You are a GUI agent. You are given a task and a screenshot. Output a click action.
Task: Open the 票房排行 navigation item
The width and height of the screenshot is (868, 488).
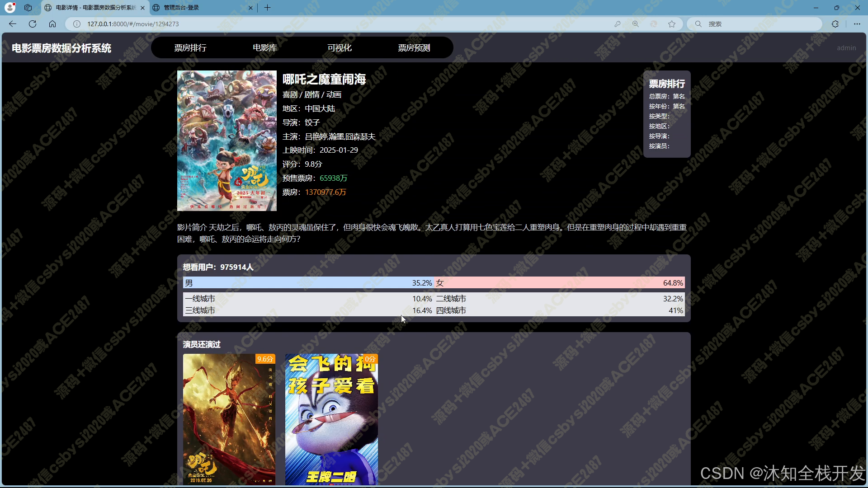click(190, 48)
